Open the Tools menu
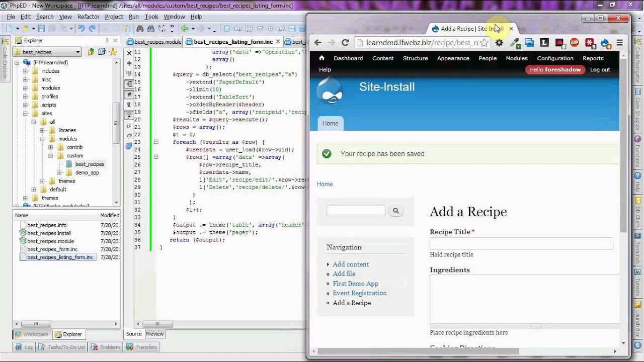Viewport: 644px width, 362px height. point(151,17)
